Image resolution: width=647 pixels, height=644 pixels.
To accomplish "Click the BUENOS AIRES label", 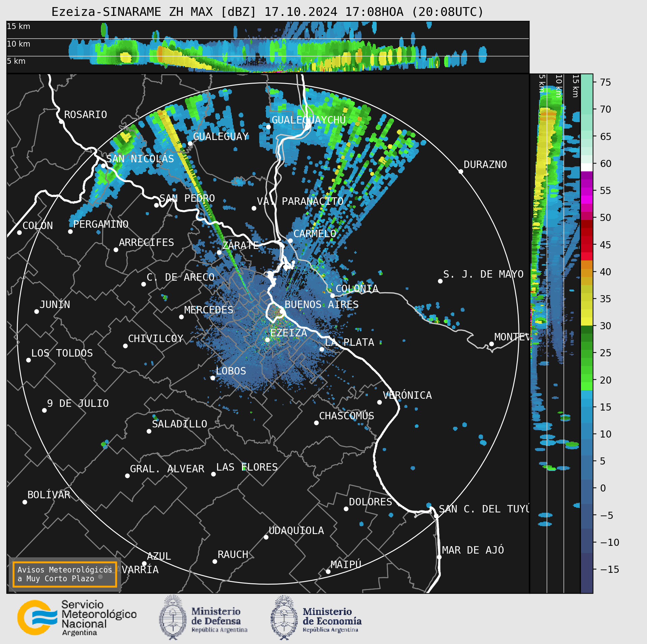I will pyautogui.click(x=322, y=305).
